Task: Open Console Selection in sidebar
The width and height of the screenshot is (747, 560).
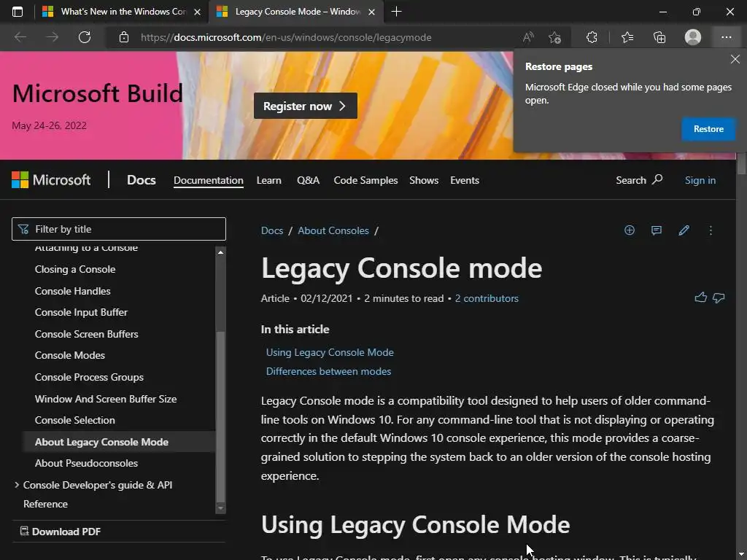Action: [x=75, y=421]
